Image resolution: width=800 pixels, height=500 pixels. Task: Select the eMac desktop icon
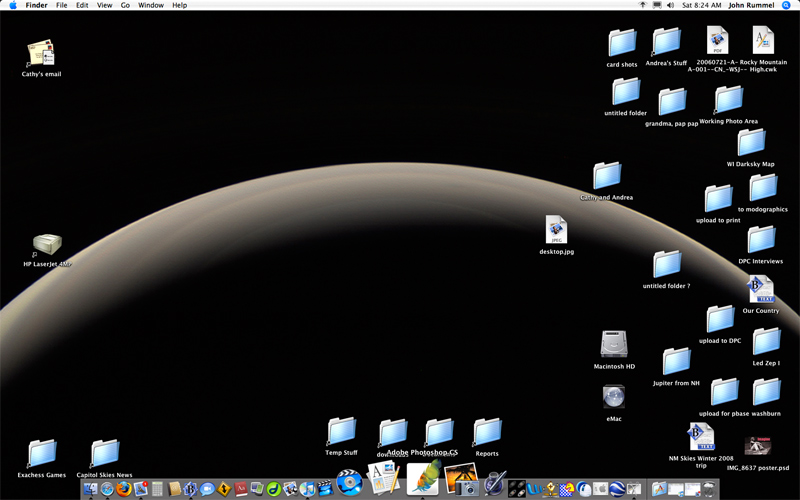pyautogui.click(x=614, y=396)
